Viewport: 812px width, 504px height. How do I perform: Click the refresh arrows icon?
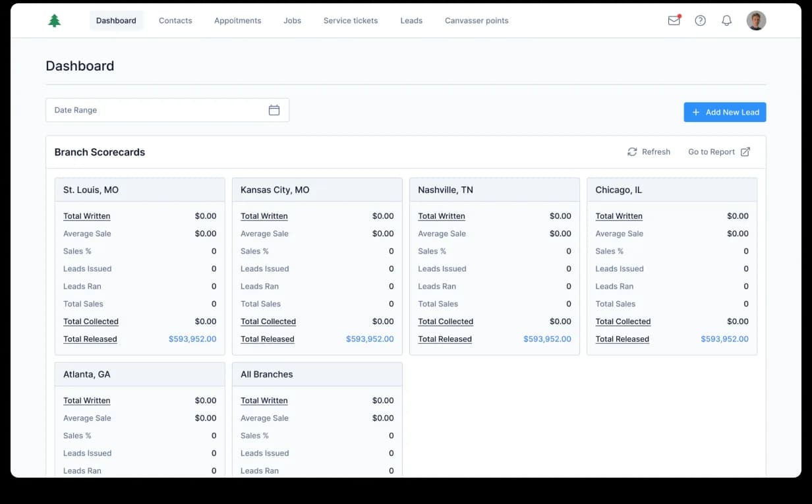(632, 152)
